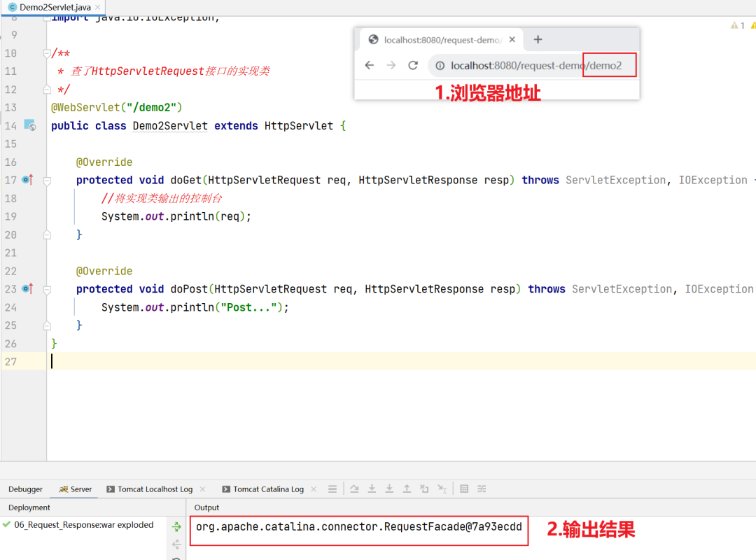This screenshot has height=560, width=756.
Task: Click the green deployment status checkmark
Action: 6,524
